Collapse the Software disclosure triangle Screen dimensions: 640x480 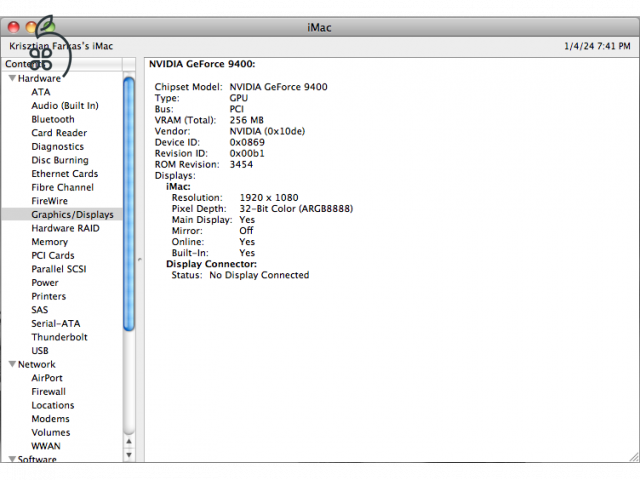(x=12, y=459)
